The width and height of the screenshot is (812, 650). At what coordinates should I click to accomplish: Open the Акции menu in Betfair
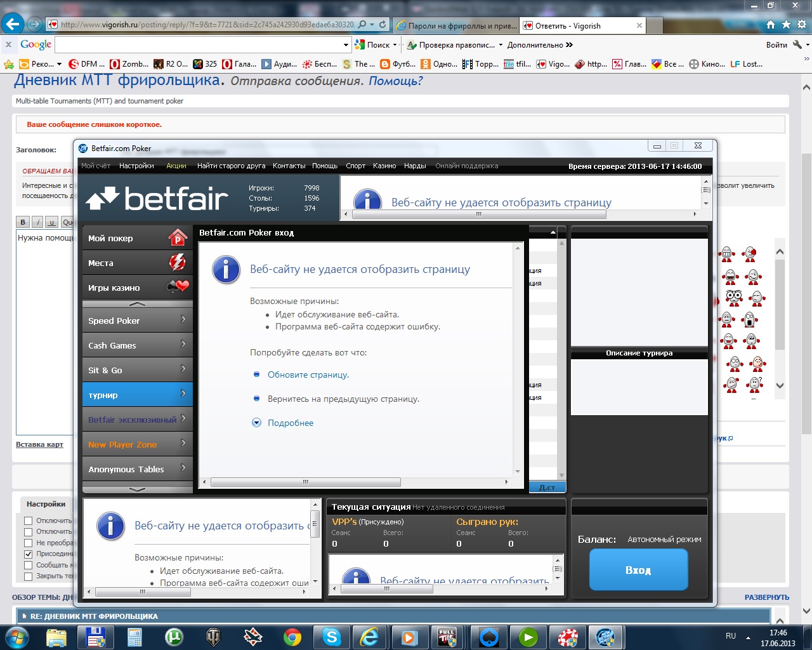coord(176,166)
